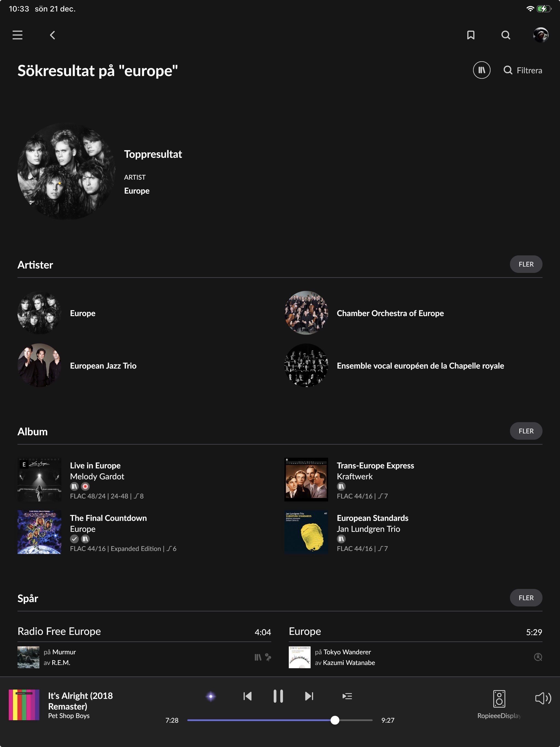Open the Murmur album link
This screenshot has height=747, width=560.
(x=64, y=652)
